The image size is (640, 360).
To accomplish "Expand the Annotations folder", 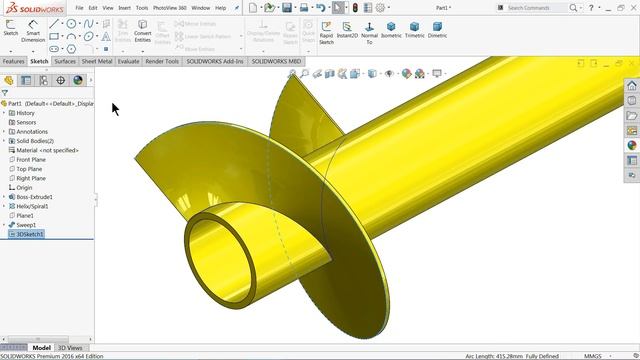I will point(4,131).
